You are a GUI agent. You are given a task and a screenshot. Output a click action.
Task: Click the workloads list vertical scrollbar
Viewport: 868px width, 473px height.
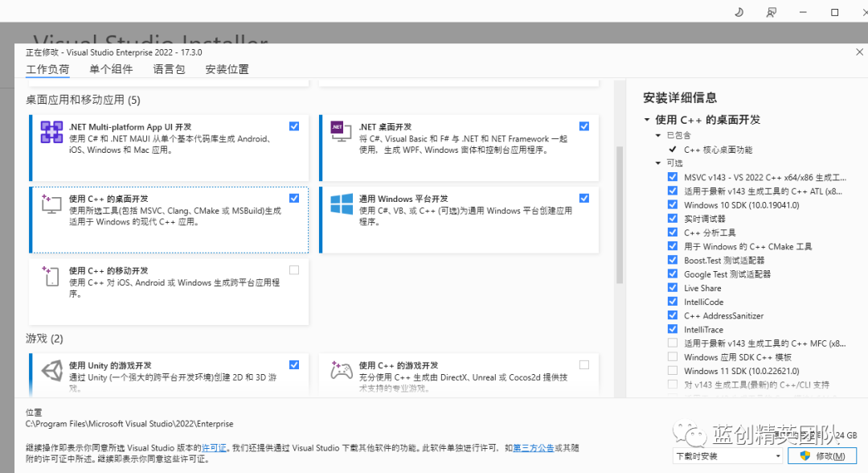pos(620,215)
